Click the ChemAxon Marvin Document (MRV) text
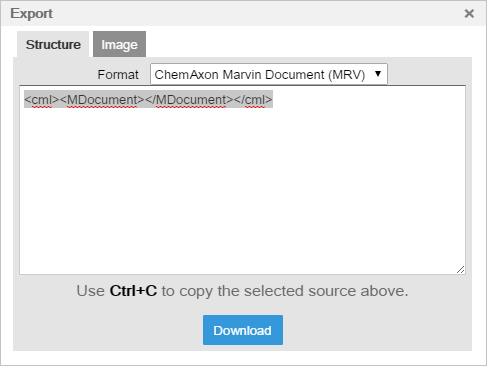Image resolution: width=487 pixels, height=366 pixels. point(260,75)
